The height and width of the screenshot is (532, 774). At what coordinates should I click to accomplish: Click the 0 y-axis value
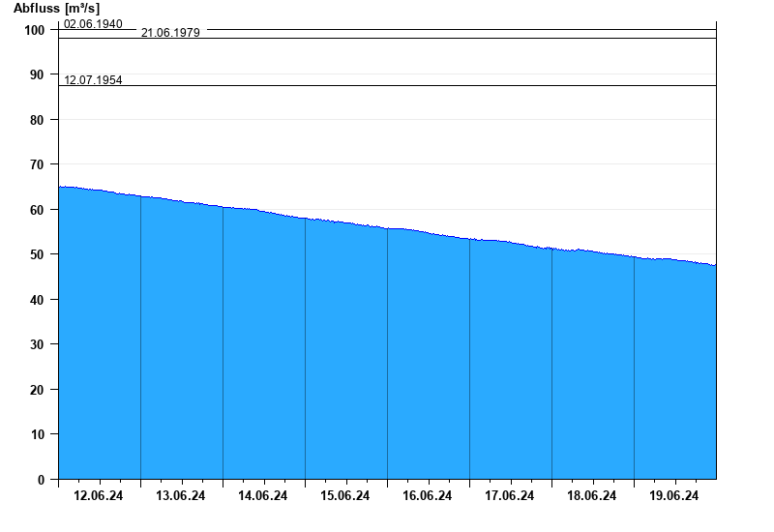pos(41,480)
